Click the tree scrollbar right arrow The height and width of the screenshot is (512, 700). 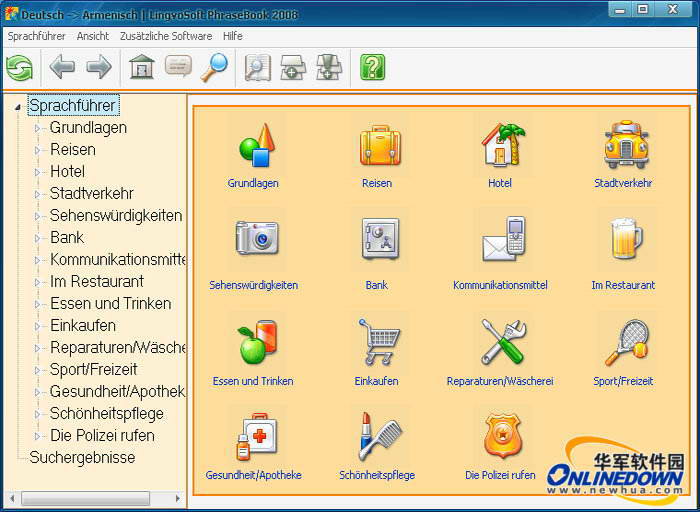click(x=178, y=498)
